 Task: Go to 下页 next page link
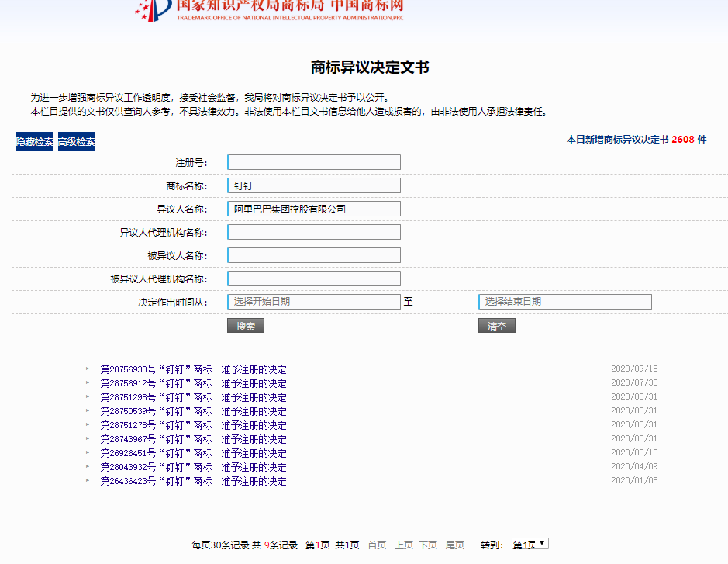coord(428,545)
